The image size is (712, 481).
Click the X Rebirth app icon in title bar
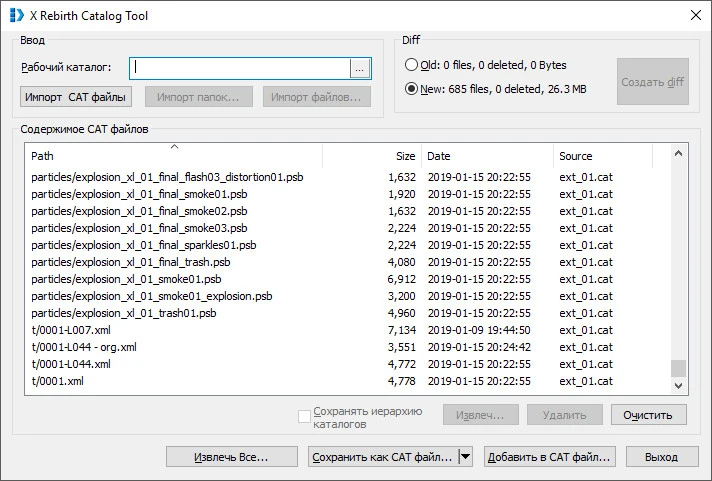pyautogui.click(x=16, y=15)
